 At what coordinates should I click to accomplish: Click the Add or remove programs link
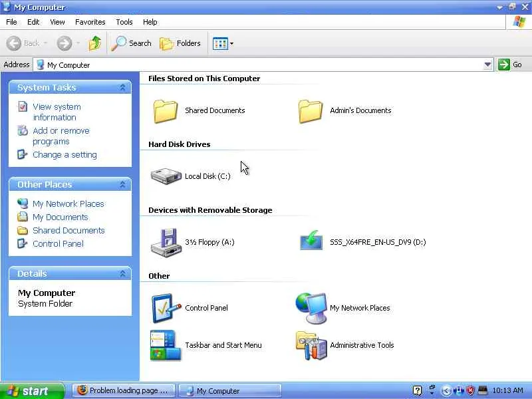click(61, 136)
